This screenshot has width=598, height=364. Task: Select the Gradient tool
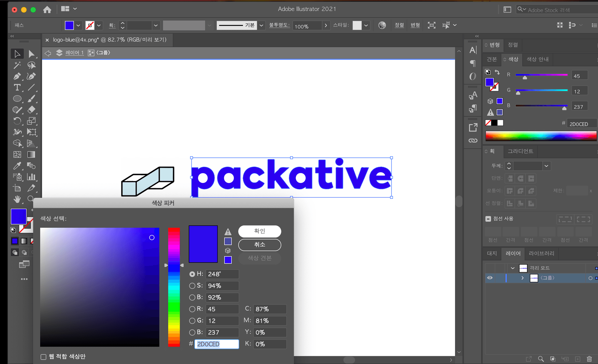pos(31,155)
